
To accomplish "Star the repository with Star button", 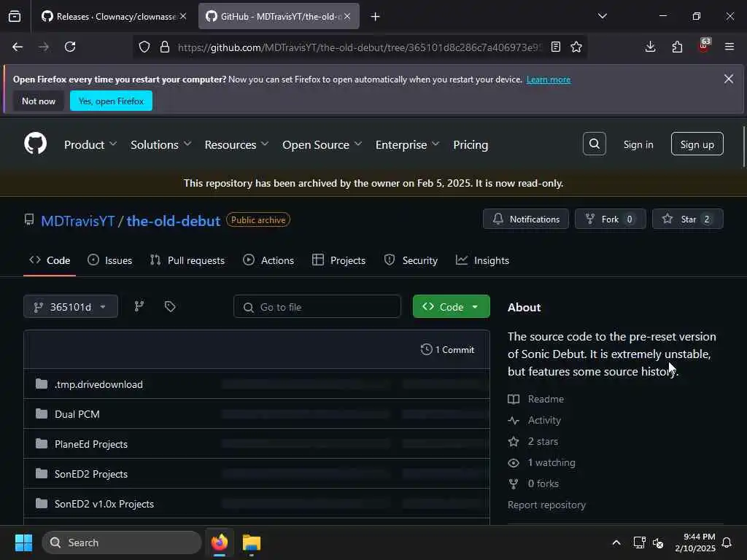I will click(687, 219).
